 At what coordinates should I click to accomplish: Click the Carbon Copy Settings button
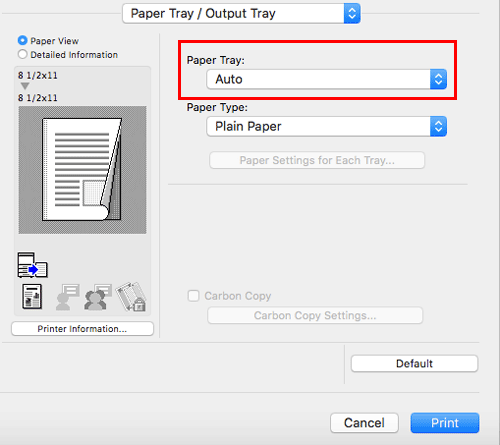(315, 315)
